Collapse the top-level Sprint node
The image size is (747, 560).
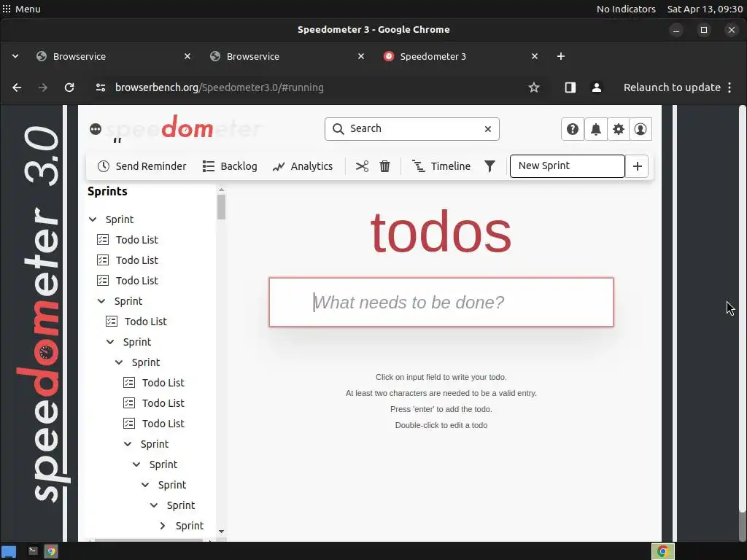click(x=93, y=219)
